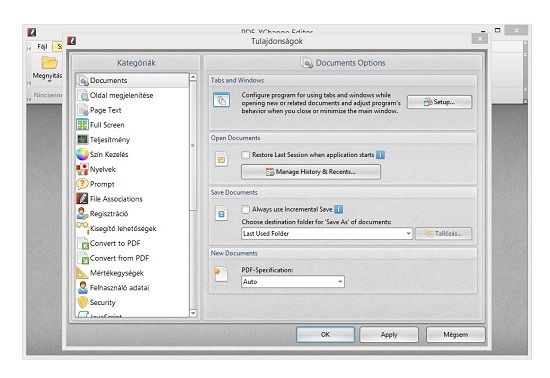
Task: Open Manage History & Recents...
Action: point(311,172)
